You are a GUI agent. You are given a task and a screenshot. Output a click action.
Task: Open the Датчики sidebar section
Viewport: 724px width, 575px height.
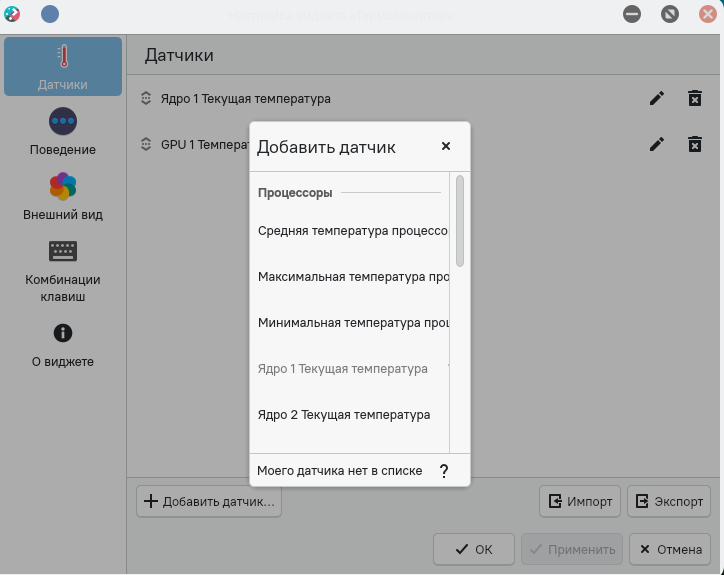63,67
